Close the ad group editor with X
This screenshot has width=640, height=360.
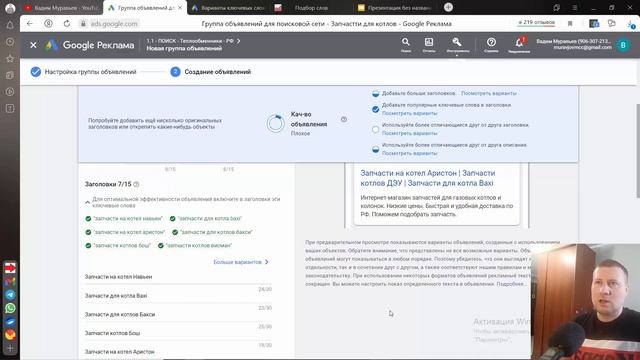tap(33, 45)
